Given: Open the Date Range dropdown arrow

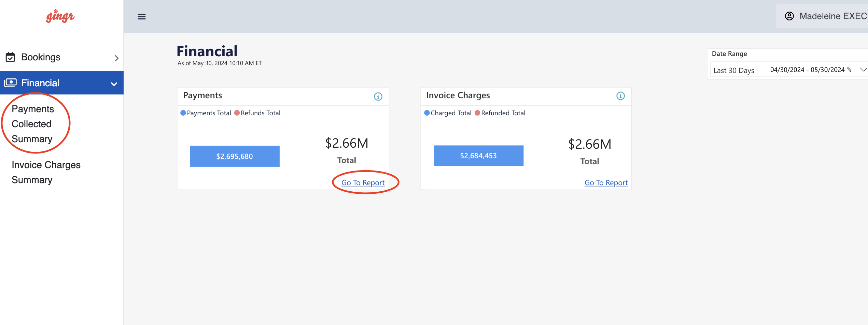Looking at the screenshot, I should (x=863, y=70).
